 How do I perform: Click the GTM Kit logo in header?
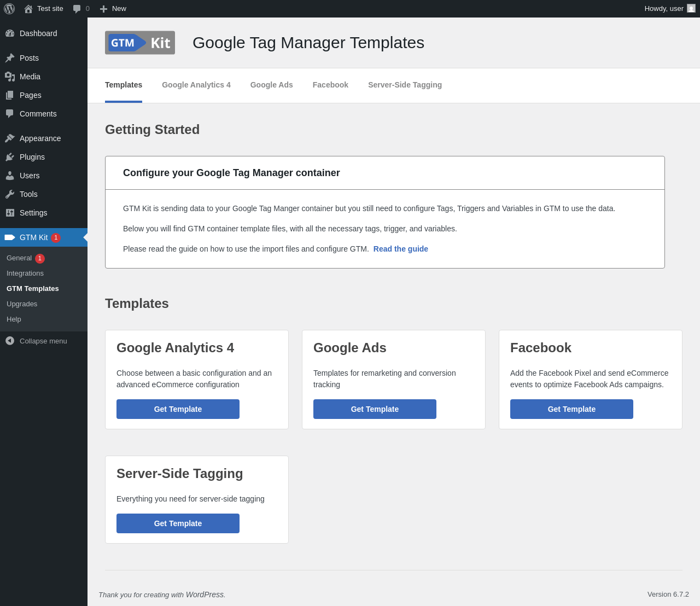pos(140,43)
